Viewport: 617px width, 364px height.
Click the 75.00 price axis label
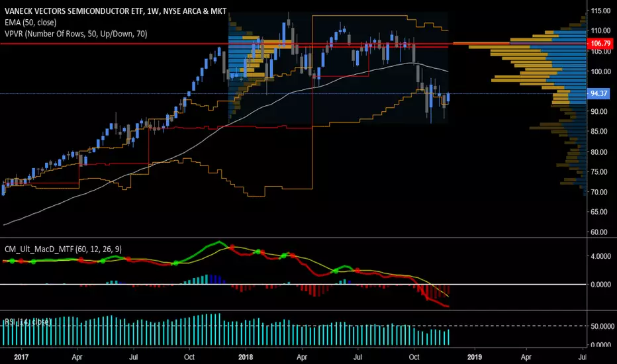pos(600,171)
